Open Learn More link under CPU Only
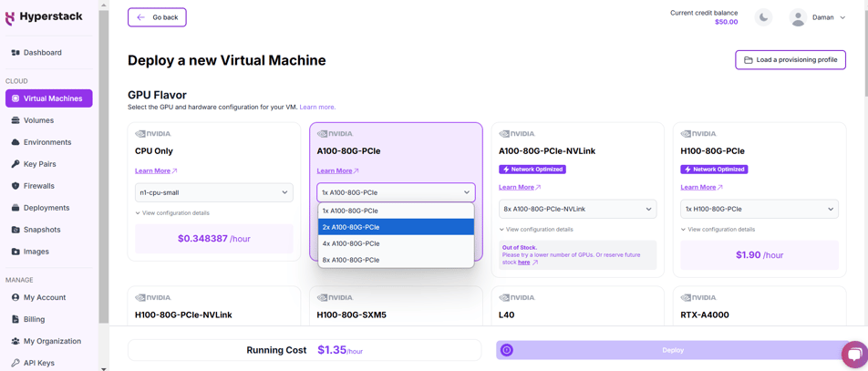The image size is (868, 371). 155,170
